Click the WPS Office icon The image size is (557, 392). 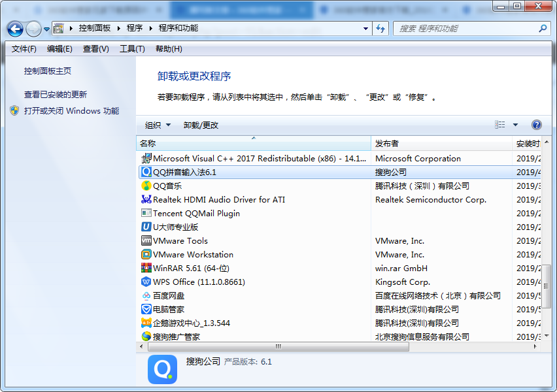tap(146, 282)
